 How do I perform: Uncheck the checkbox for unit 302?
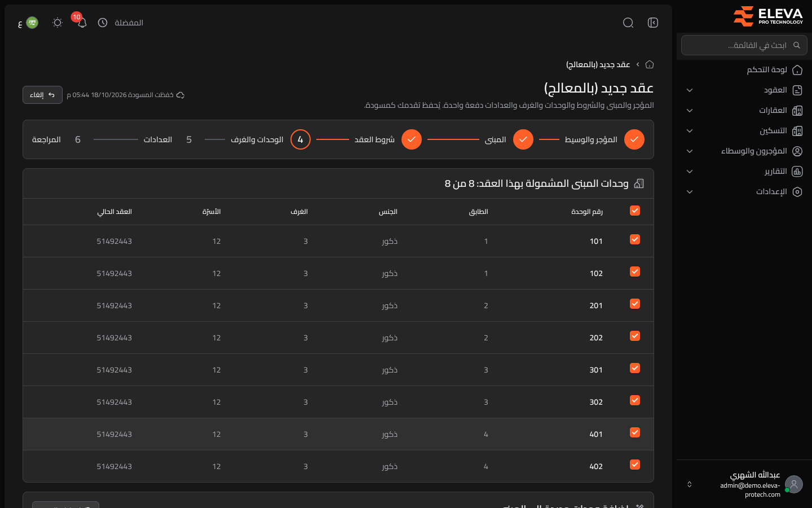635,400
